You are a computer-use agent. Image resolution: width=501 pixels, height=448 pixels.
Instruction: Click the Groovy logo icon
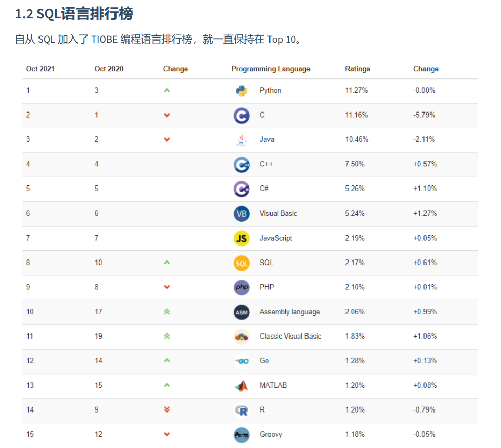(x=242, y=435)
